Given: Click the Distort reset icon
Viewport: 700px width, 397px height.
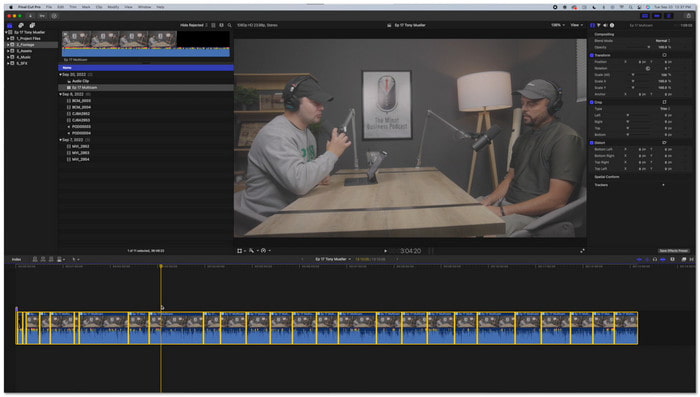Looking at the screenshot, I should point(664,143).
